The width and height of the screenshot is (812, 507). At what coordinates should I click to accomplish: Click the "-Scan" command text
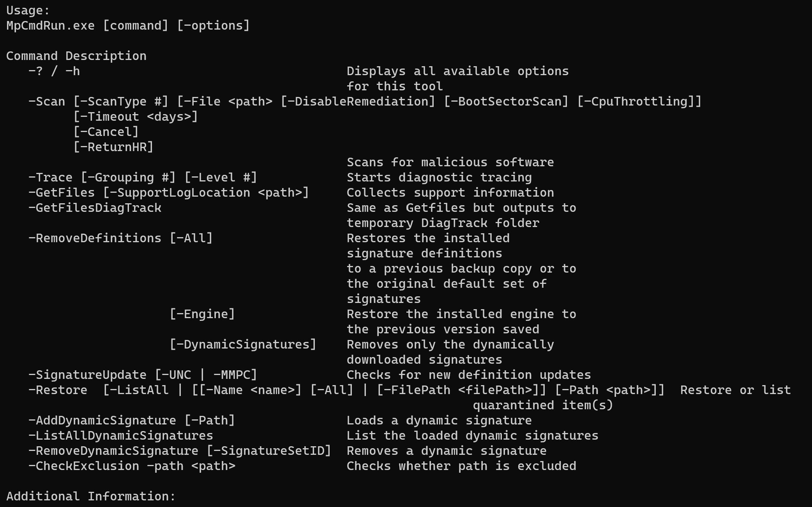coord(47,102)
